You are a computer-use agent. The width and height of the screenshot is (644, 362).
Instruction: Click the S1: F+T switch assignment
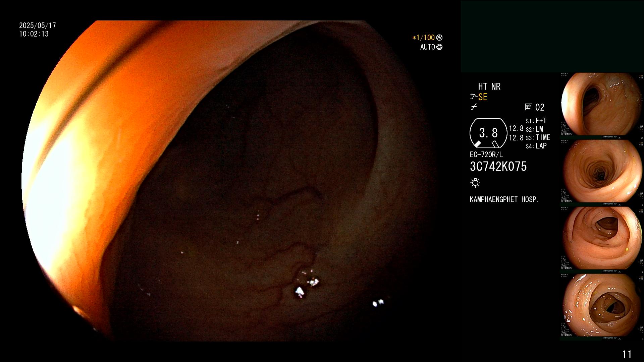coord(536,121)
